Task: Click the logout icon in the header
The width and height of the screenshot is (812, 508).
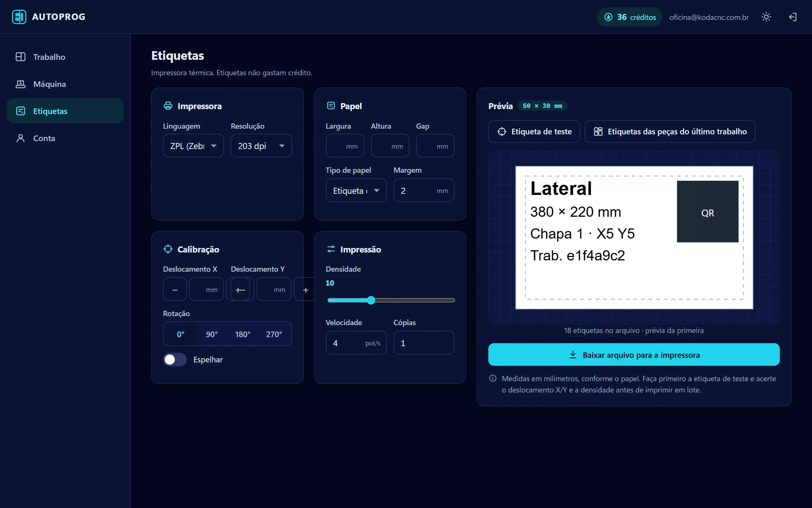Action: coord(792,17)
